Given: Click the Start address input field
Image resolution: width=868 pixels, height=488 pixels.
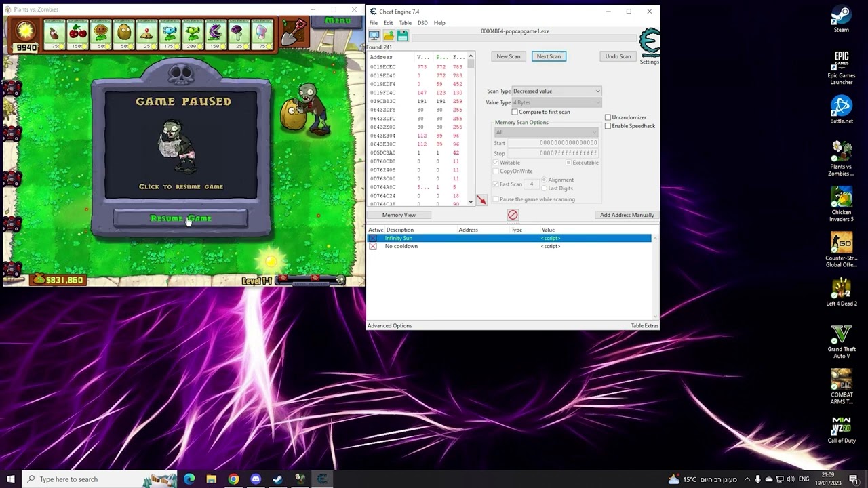Looking at the screenshot, I should click(553, 143).
